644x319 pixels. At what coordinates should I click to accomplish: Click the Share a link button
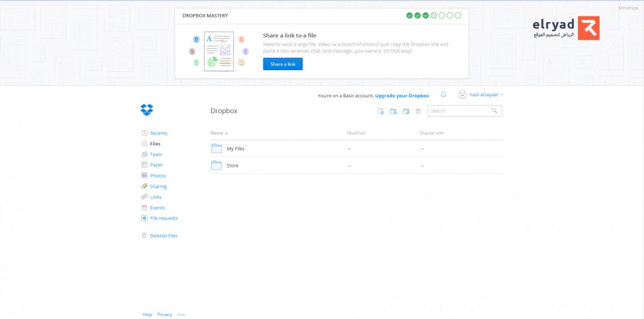(283, 64)
